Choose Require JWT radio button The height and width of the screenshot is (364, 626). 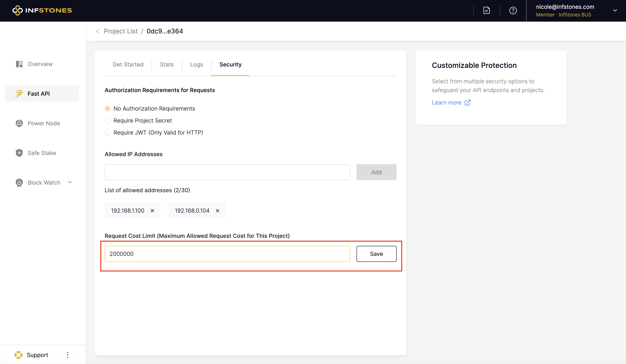click(x=107, y=133)
